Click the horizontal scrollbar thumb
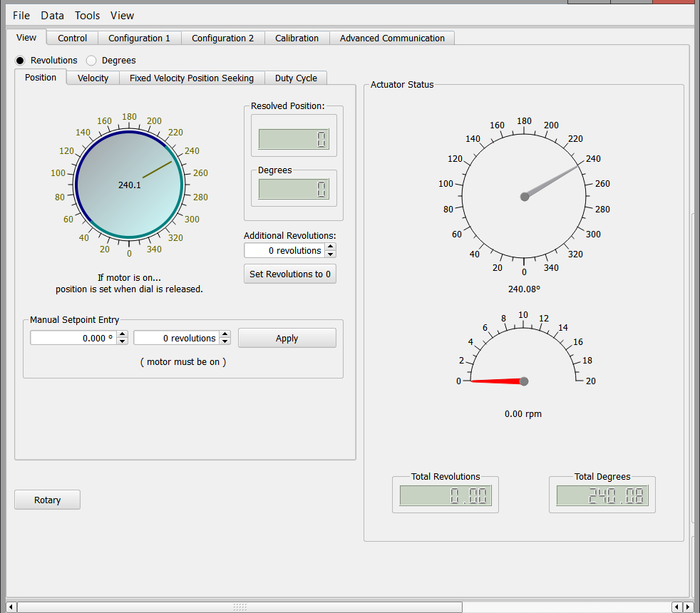The image size is (700, 613). (240, 607)
